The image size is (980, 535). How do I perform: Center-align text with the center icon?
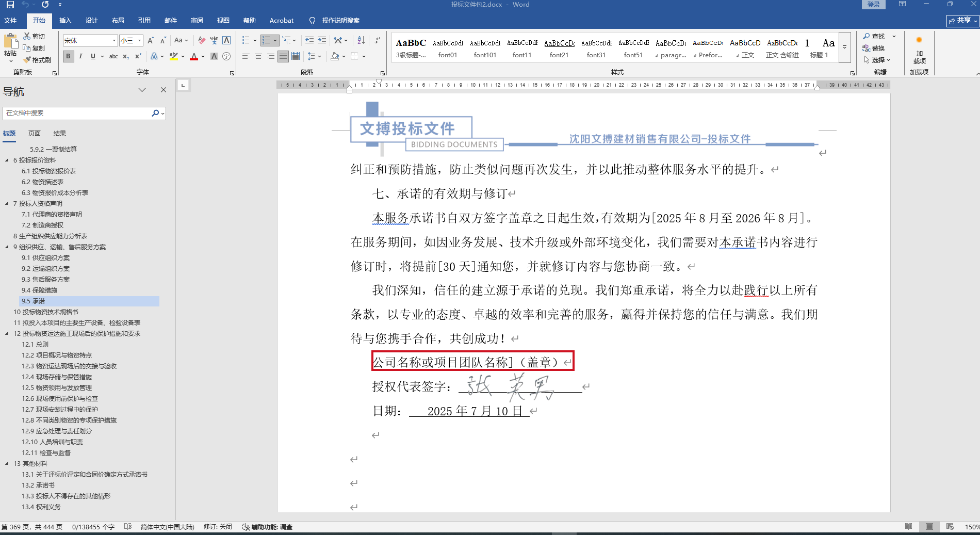click(258, 56)
